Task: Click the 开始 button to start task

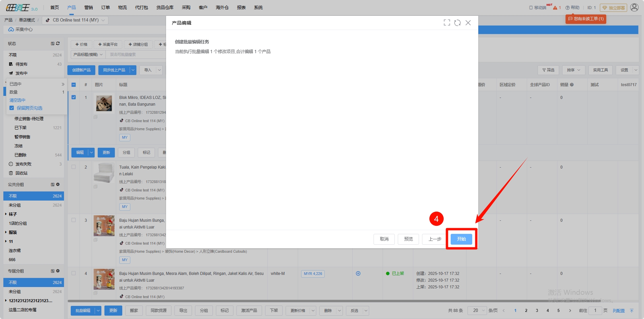Action: coord(461,239)
